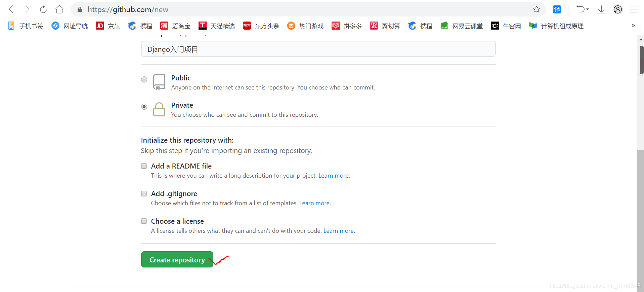The height and width of the screenshot is (292, 644).
Task: Select the Private repository radio button
Action: (x=144, y=107)
